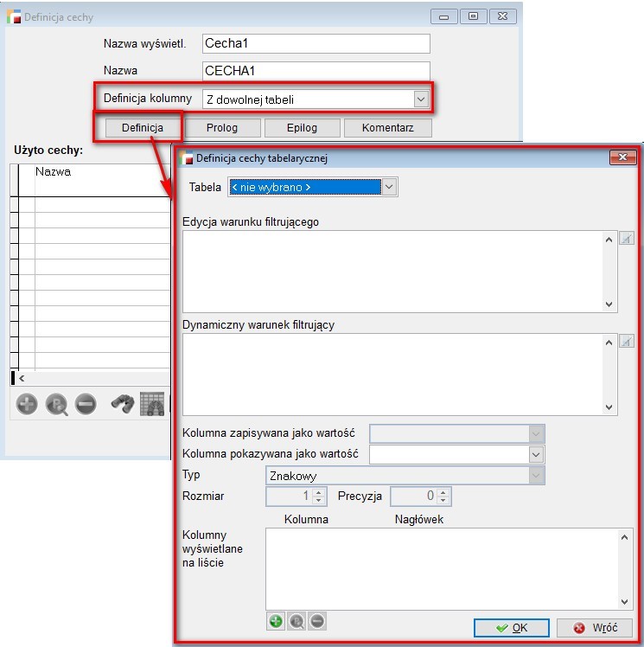The image size is (644, 647).
Task: Click the grey plus icon under Użyto cechy
Action: click(27, 404)
